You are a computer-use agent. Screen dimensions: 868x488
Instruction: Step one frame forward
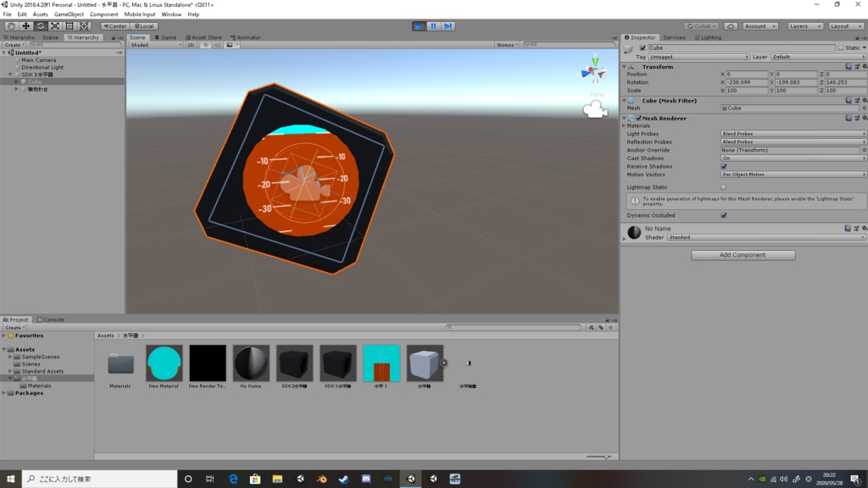(x=448, y=26)
